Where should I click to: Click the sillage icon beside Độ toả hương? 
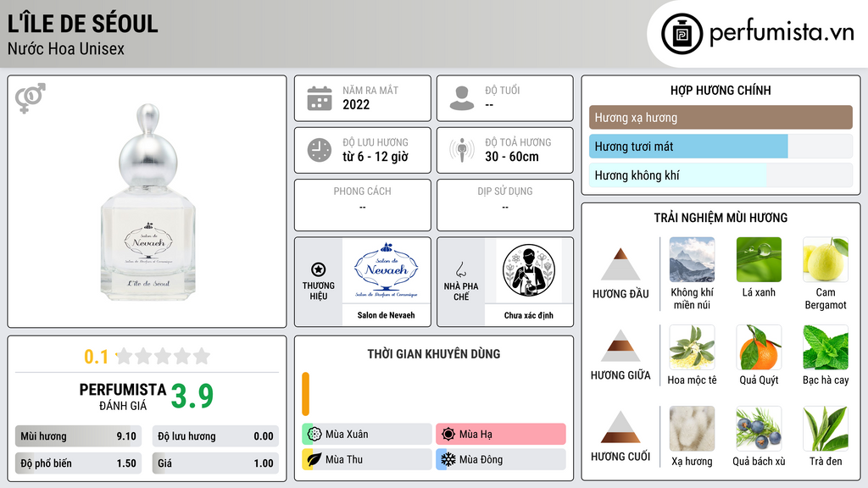tap(462, 150)
